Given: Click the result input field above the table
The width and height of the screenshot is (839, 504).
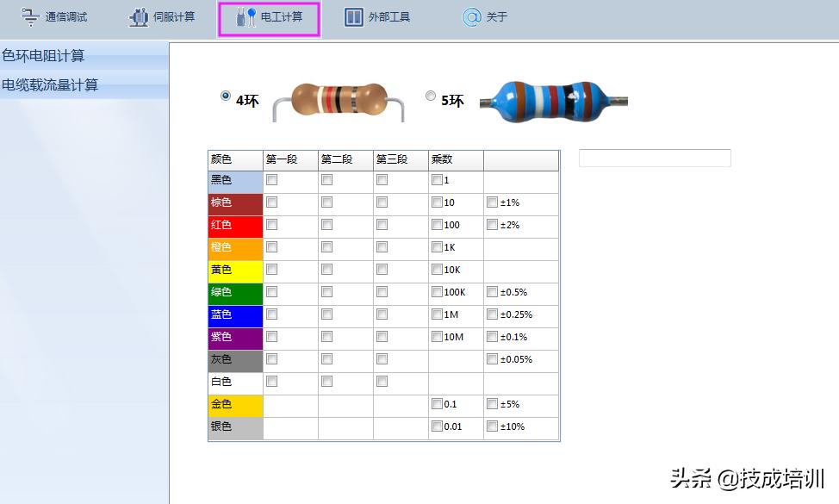Looking at the screenshot, I should click(x=655, y=158).
